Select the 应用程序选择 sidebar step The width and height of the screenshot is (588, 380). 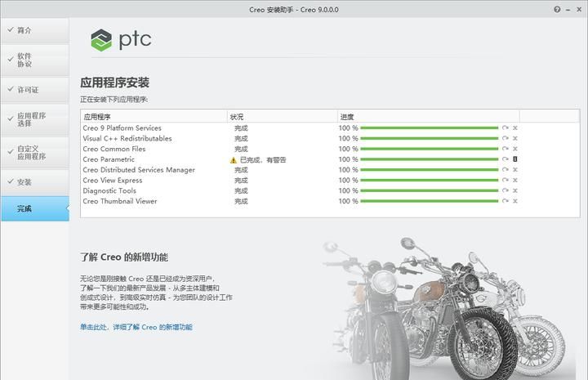(35, 119)
